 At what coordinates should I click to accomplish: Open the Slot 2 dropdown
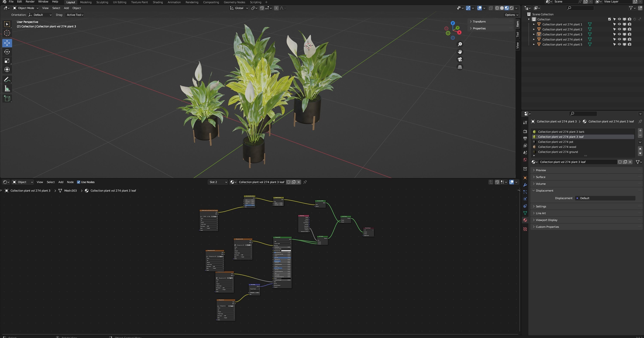218,182
